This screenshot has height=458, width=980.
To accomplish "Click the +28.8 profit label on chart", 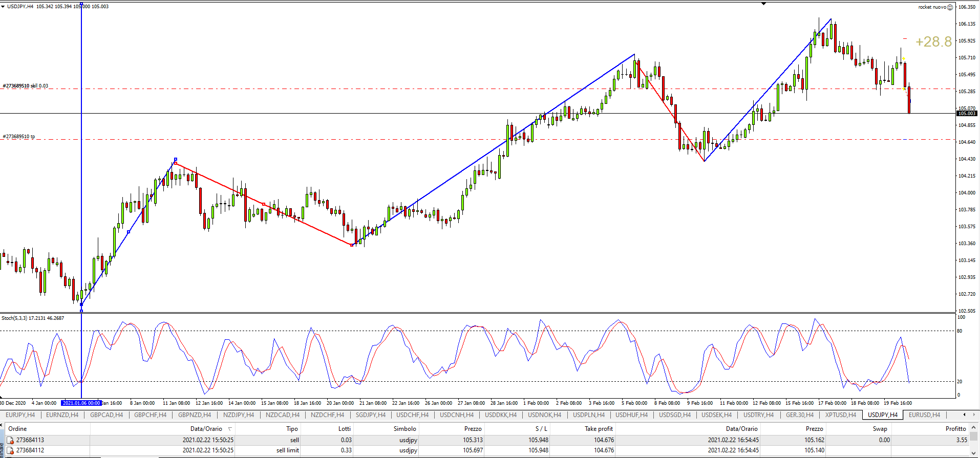I will pos(933,42).
